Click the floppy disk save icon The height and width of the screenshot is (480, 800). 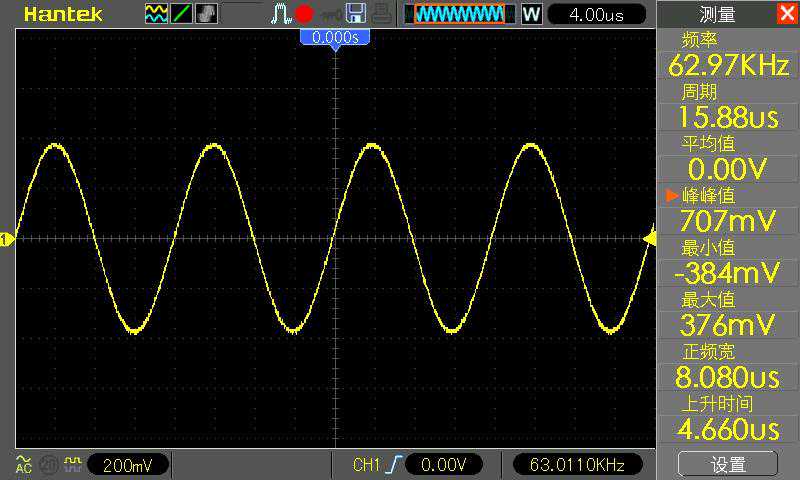[356, 14]
